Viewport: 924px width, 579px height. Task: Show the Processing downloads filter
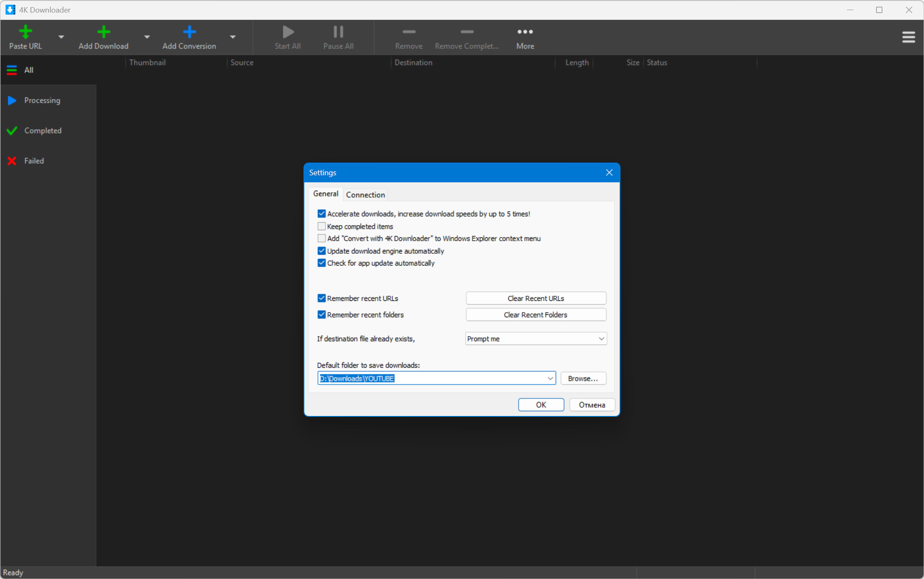tap(42, 100)
